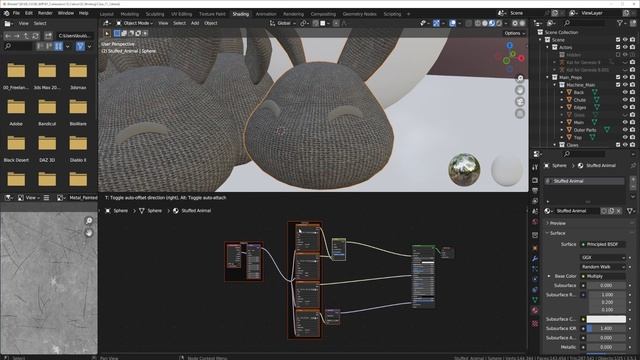640x360 pixels.
Task: Toggle Machine_Main collection checkbox
Action: [618, 85]
